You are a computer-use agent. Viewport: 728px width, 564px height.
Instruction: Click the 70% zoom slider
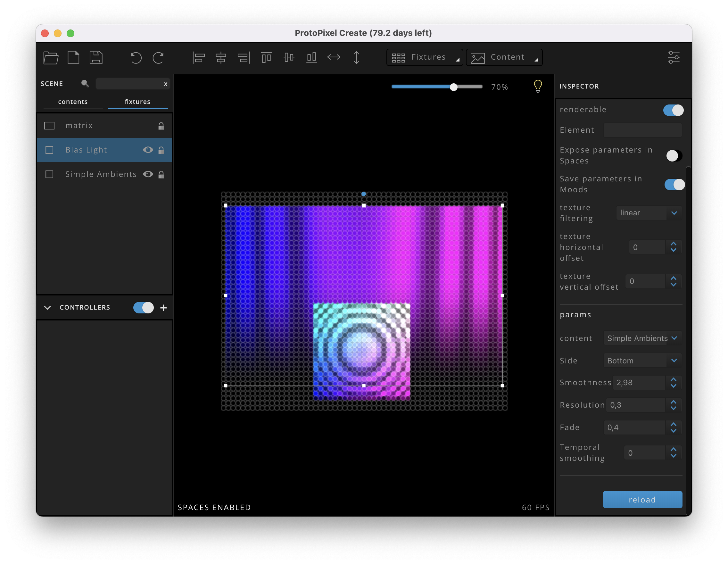tap(453, 87)
